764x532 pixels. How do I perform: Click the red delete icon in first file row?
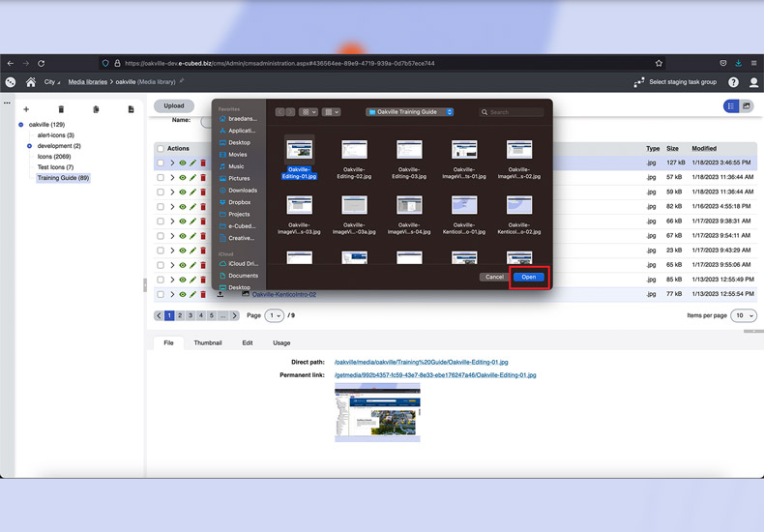pos(203,163)
